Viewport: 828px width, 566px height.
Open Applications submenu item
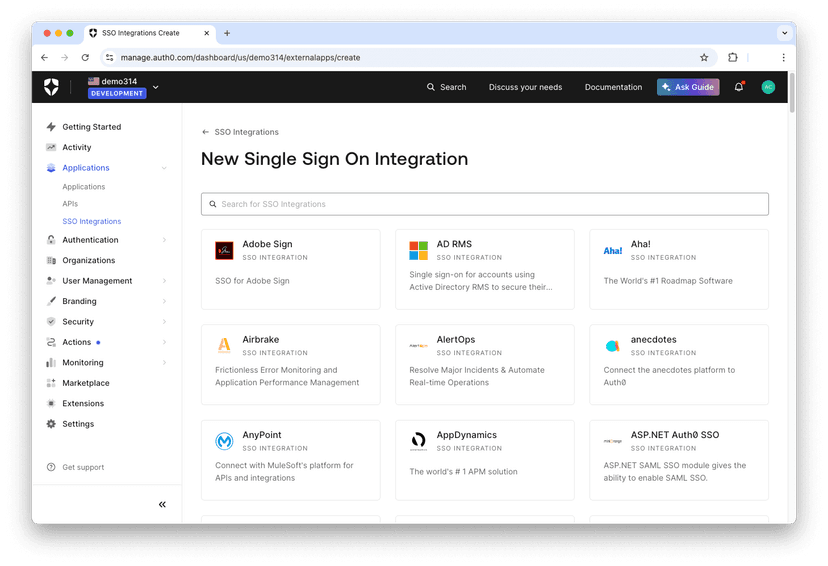coord(83,187)
